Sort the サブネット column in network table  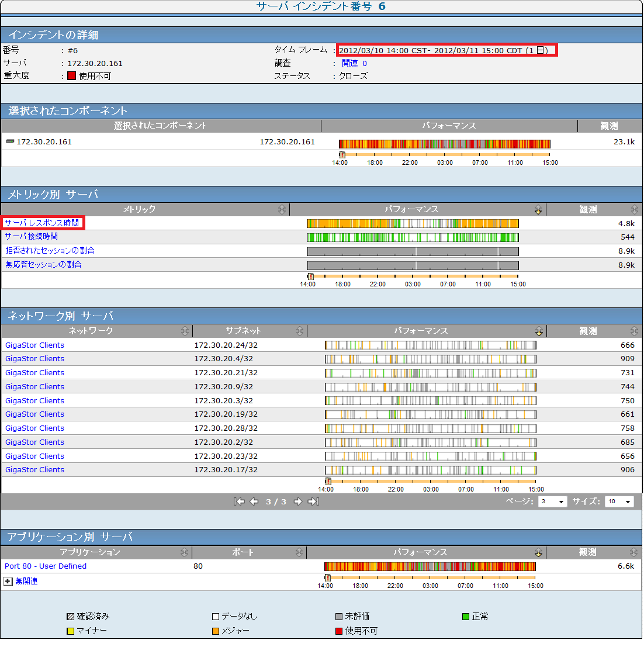pyautogui.click(x=300, y=331)
